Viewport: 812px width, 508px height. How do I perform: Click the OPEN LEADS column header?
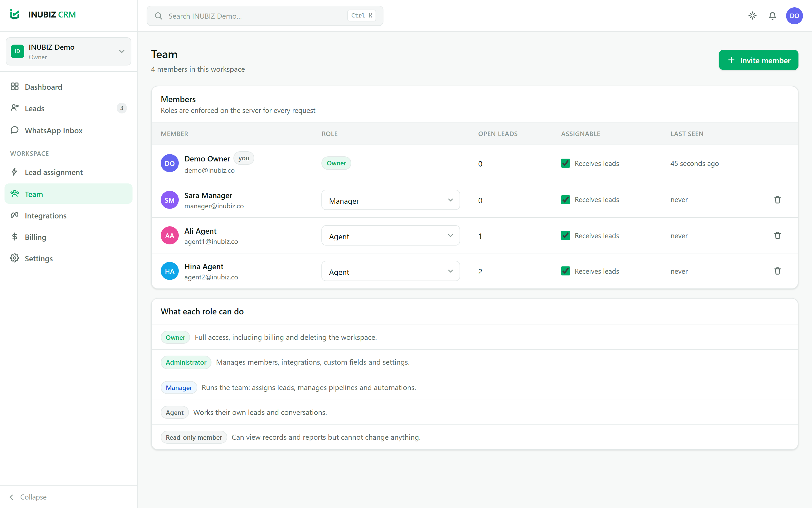point(498,134)
